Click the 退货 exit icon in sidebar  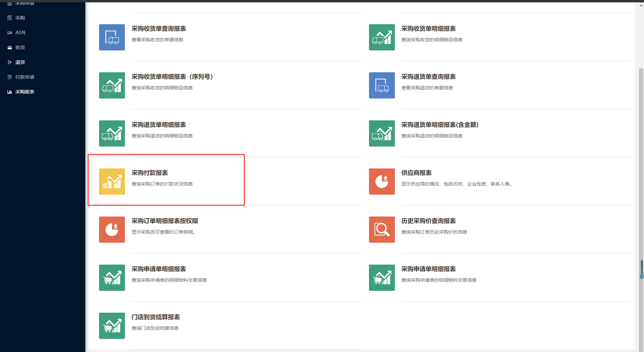point(10,62)
